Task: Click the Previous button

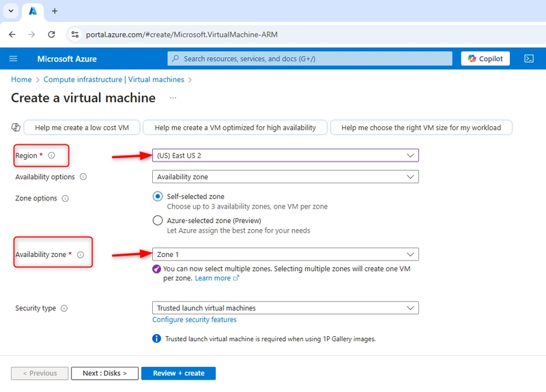Action: [x=40, y=373]
